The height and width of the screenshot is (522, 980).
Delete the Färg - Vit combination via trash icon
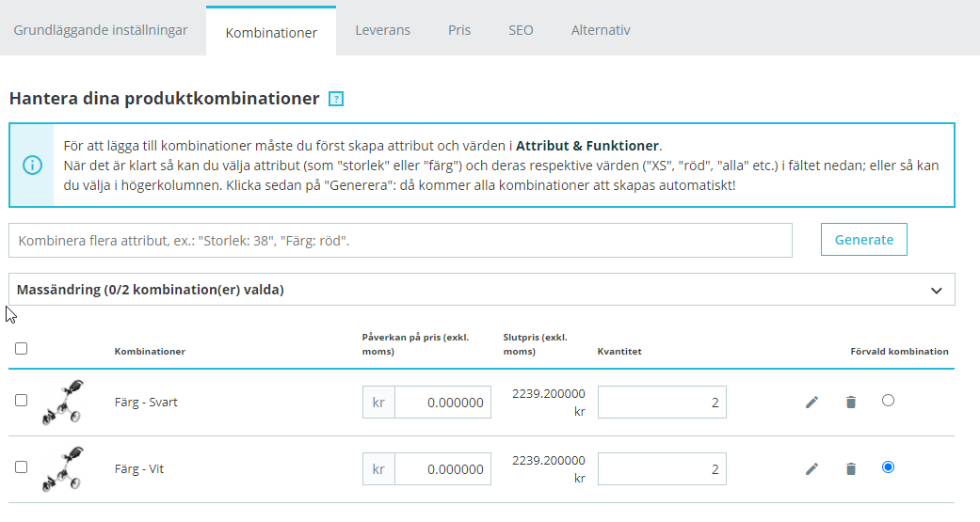(851, 469)
